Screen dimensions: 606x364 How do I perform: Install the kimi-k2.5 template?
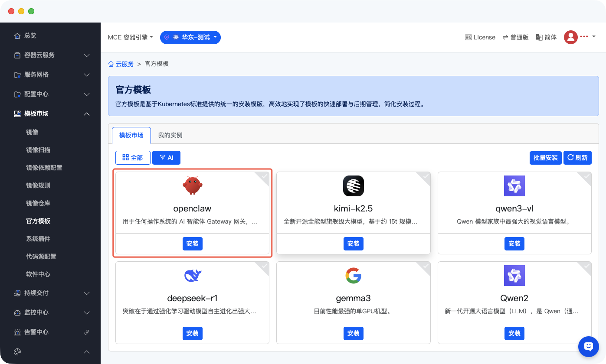pyautogui.click(x=353, y=244)
